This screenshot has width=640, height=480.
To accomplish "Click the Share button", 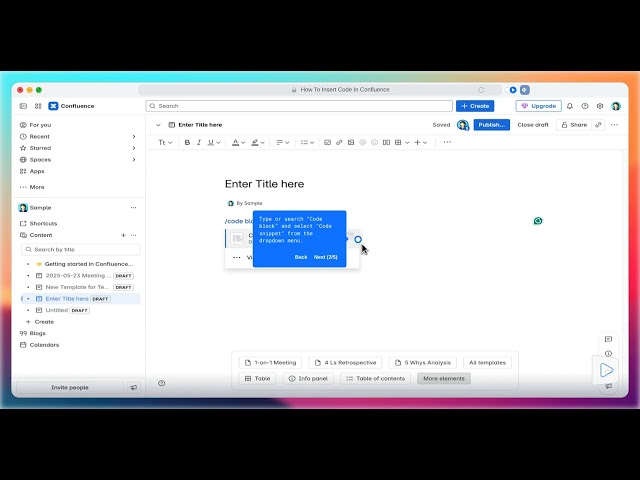I will point(574,125).
